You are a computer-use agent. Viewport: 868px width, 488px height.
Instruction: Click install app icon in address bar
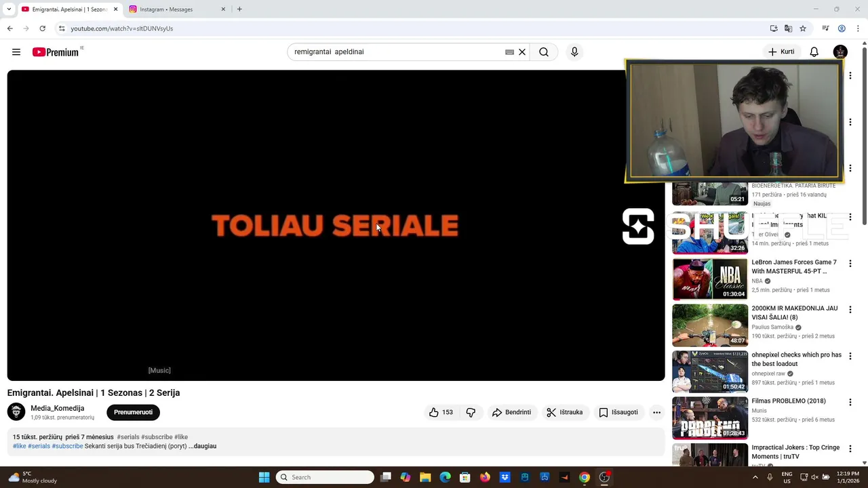click(x=774, y=28)
